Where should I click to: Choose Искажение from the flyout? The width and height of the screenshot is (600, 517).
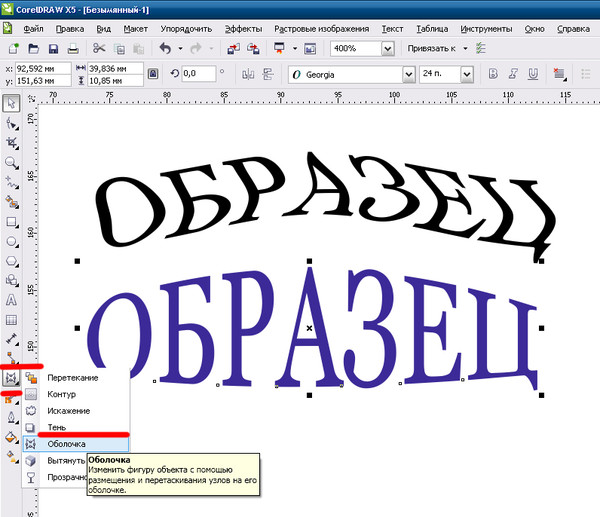tap(75, 411)
